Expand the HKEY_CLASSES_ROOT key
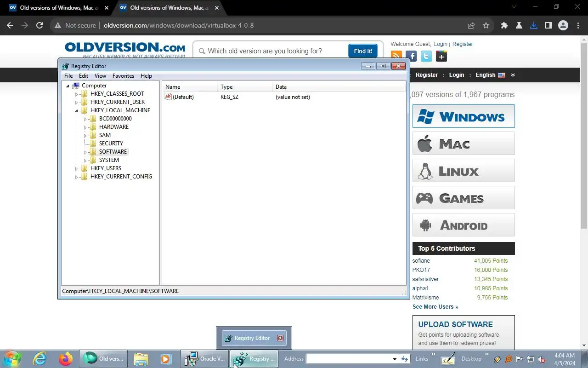Viewport: 588px width, 368px height. [x=76, y=94]
